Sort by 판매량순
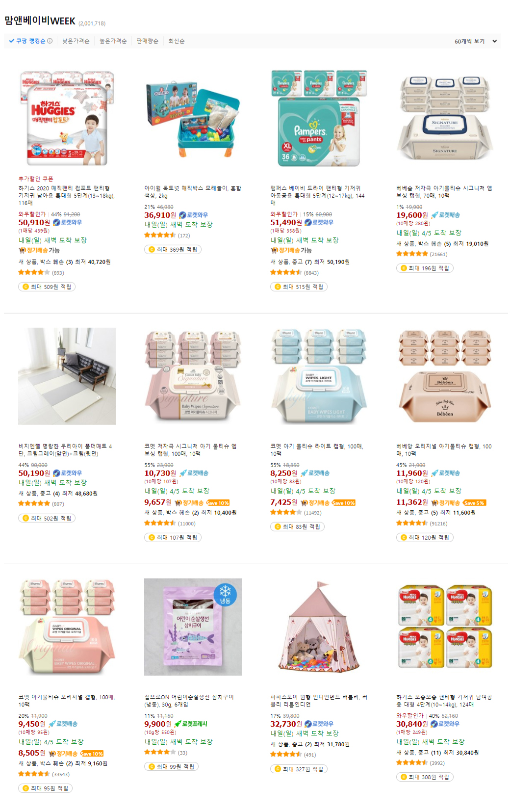The width and height of the screenshot is (510, 812). (147, 41)
